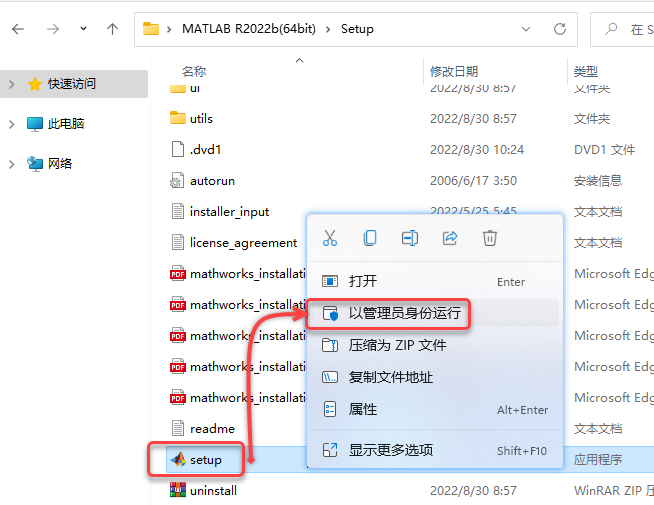Click the search input field
This screenshot has height=505, width=654.
622,29
